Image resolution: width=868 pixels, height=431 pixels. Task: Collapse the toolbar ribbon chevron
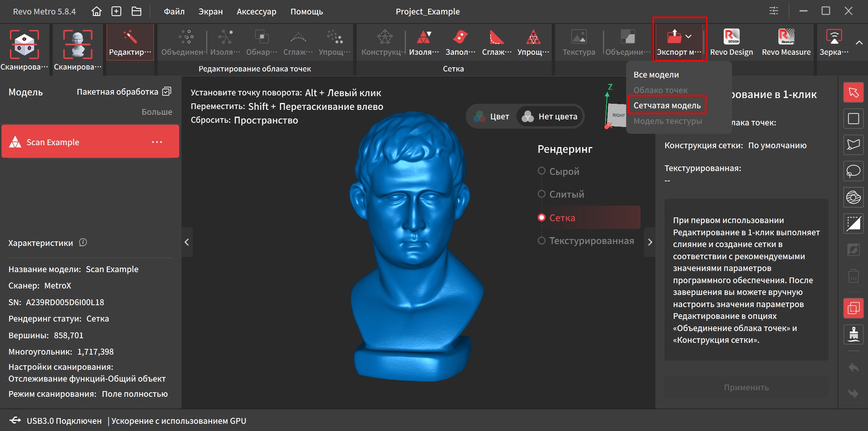click(x=859, y=43)
